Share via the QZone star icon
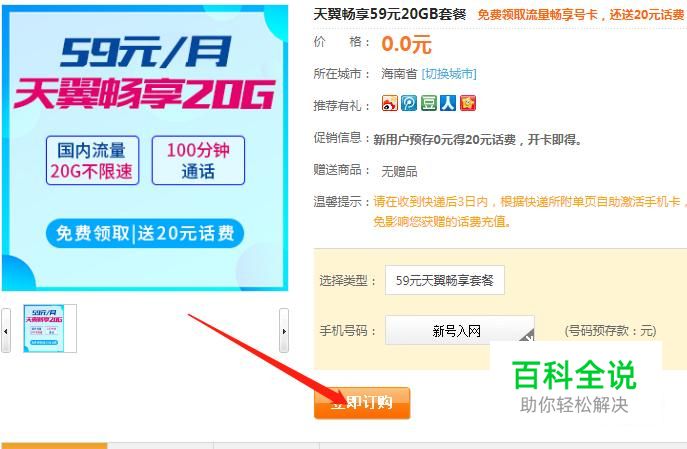 pos(467,103)
